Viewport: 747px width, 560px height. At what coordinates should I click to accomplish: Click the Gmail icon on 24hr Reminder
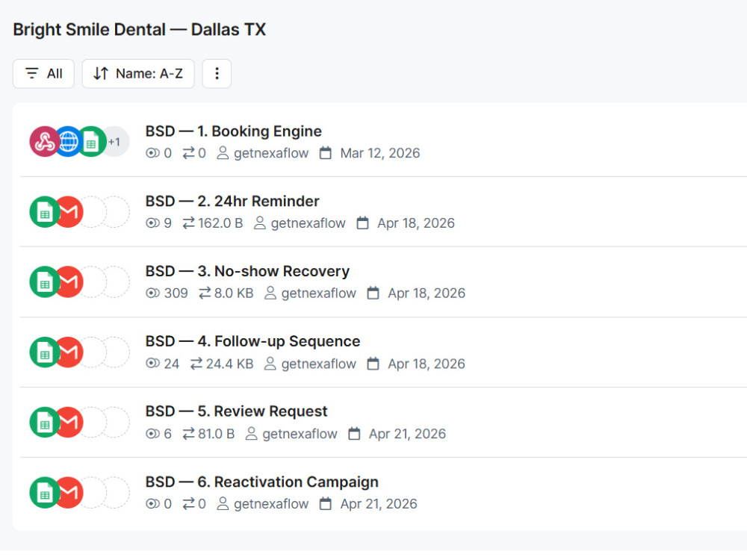tap(69, 211)
